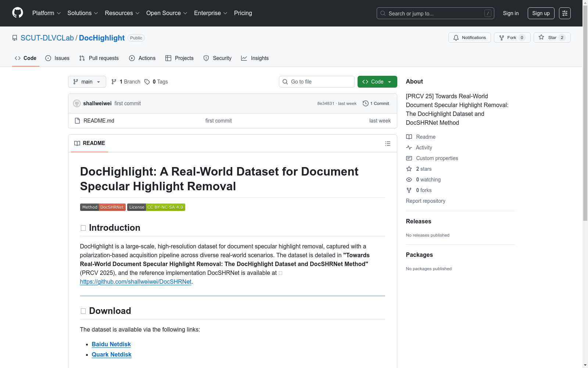The image size is (588, 368).
Task: Open shallweiwei author profile link
Action: click(x=97, y=103)
